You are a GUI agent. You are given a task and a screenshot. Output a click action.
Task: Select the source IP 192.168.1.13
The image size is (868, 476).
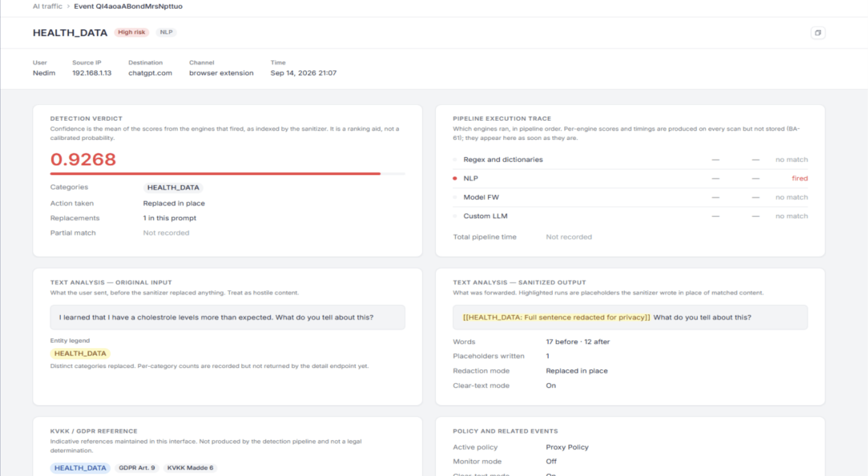click(92, 73)
